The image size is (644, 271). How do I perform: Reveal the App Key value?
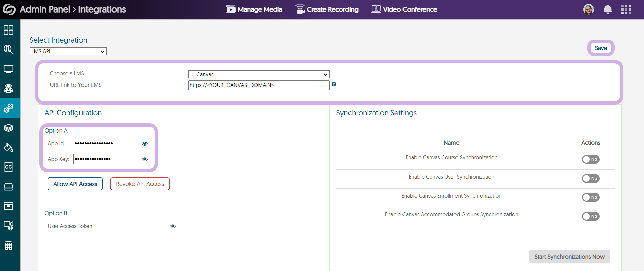(145, 159)
